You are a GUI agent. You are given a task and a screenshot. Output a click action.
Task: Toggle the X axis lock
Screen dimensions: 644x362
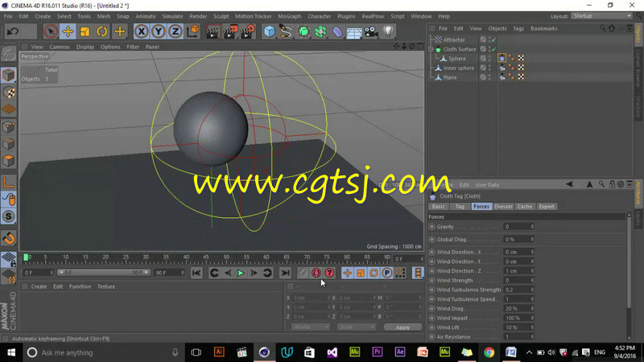142,31
